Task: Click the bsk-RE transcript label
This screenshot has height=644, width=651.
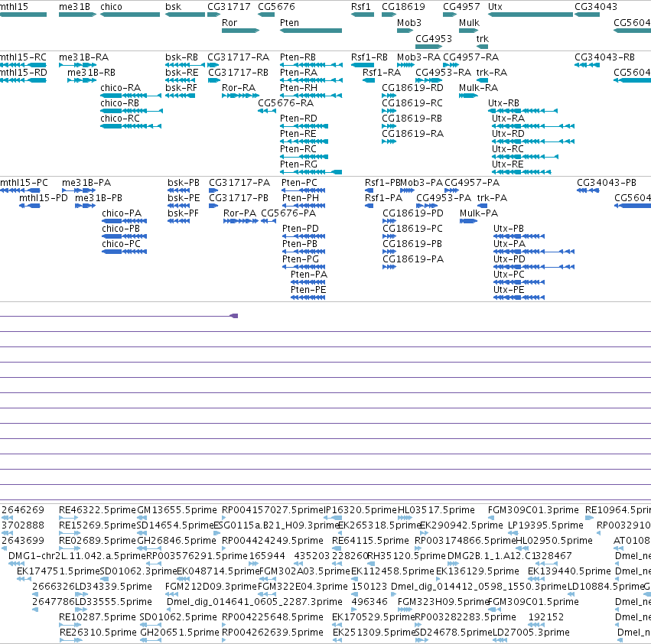Action: point(182,73)
